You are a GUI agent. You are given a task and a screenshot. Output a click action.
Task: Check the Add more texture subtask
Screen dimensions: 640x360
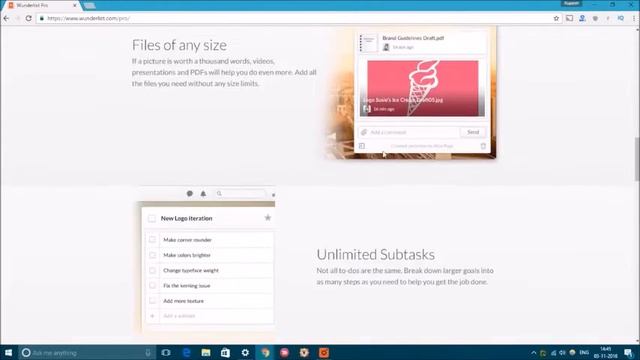tap(152, 301)
